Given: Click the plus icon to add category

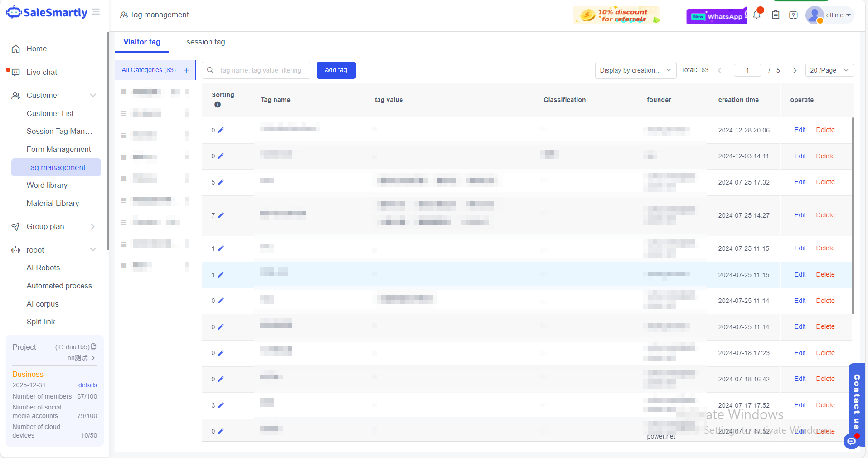Looking at the screenshot, I should tap(186, 70).
